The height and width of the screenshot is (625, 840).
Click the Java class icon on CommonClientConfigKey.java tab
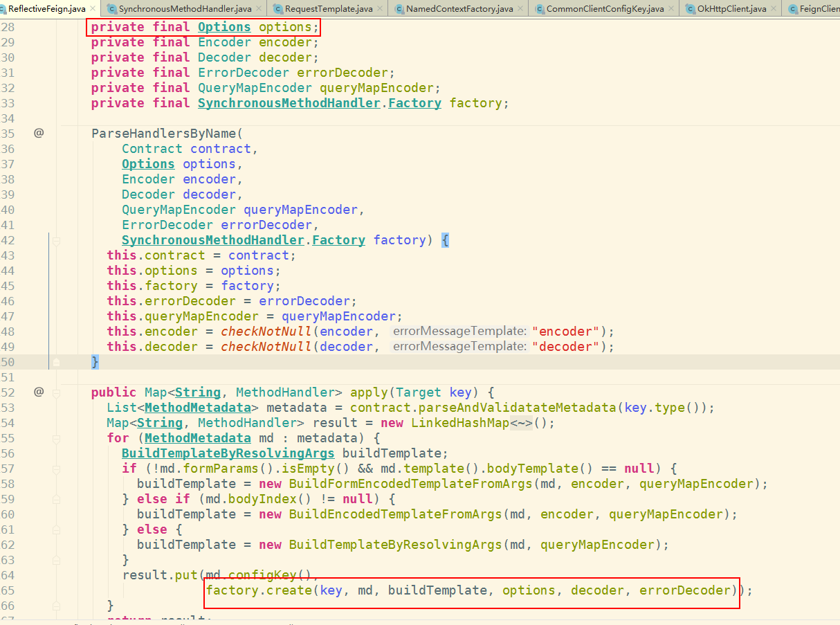(540, 10)
